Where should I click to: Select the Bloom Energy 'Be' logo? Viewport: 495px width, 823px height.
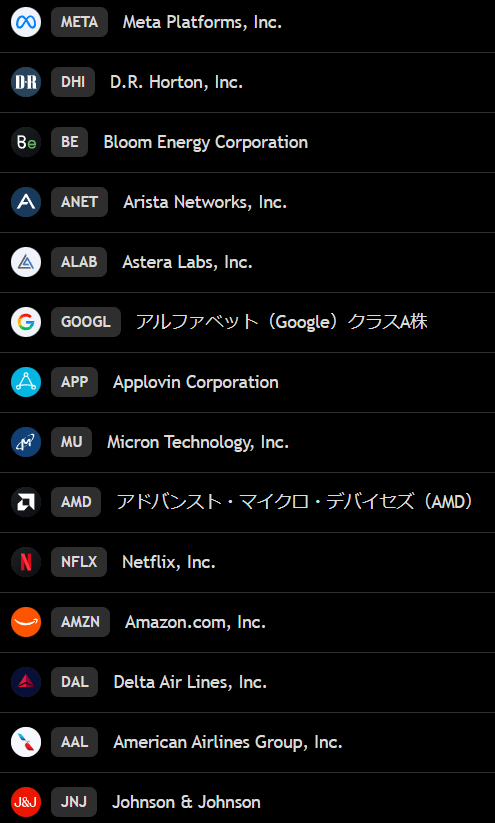26,142
